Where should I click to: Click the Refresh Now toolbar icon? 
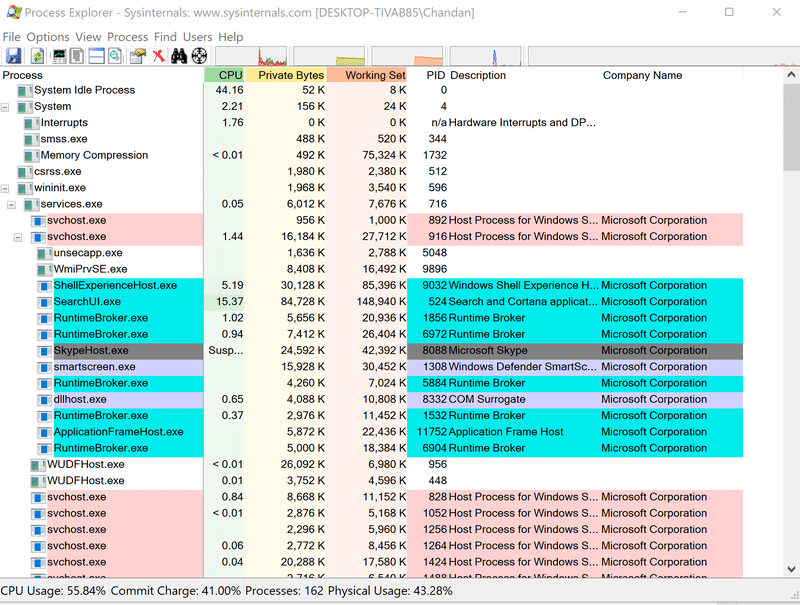[37, 56]
